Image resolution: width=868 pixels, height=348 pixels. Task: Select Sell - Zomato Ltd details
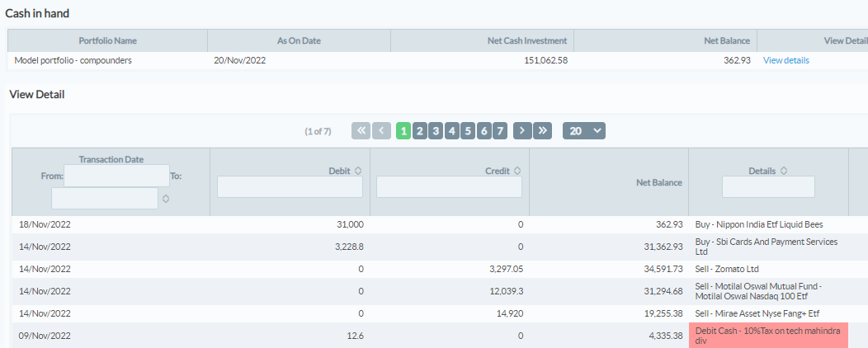pyautogui.click(x=727, y=269)
